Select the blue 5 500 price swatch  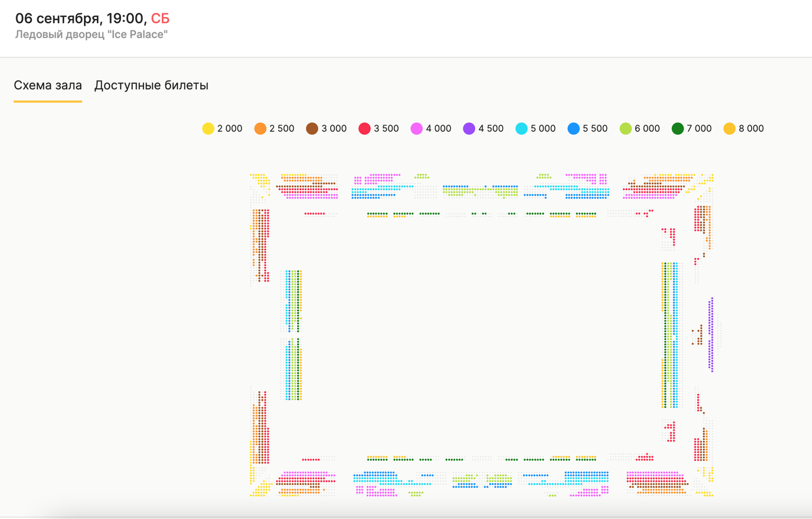574,129
